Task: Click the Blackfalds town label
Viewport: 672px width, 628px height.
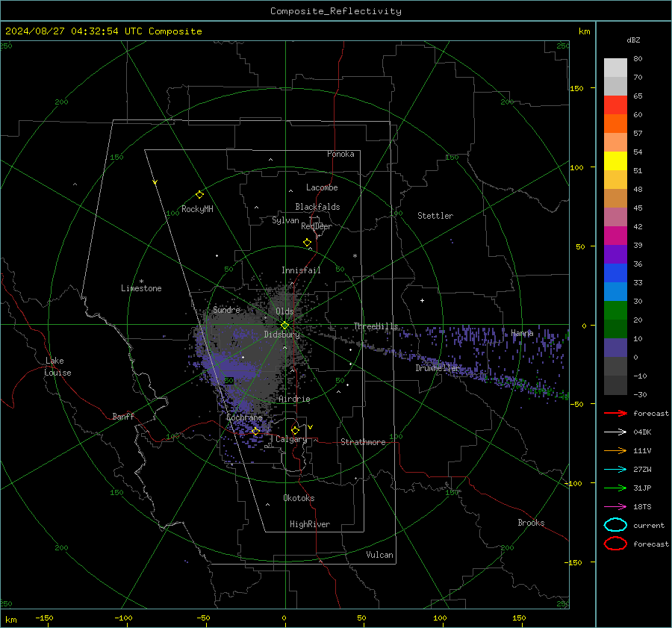Action: 317,207
